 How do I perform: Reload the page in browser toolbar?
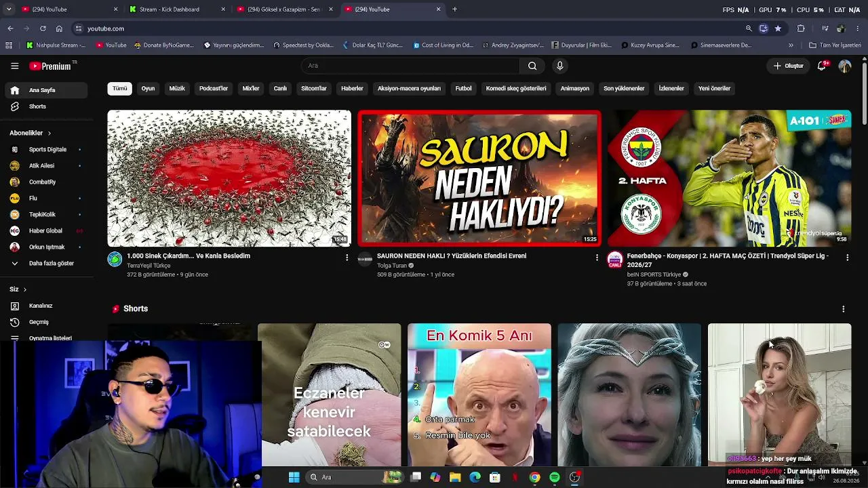43,28
